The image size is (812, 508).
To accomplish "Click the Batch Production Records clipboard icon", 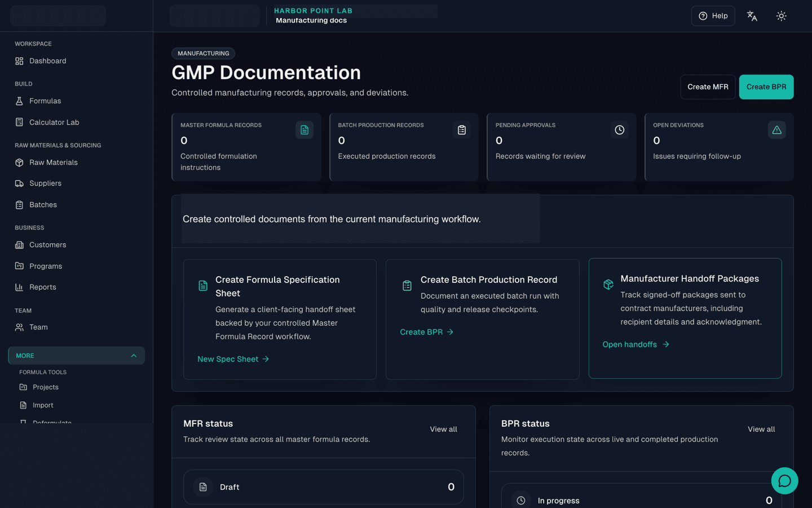I will [x=462, y=130].
